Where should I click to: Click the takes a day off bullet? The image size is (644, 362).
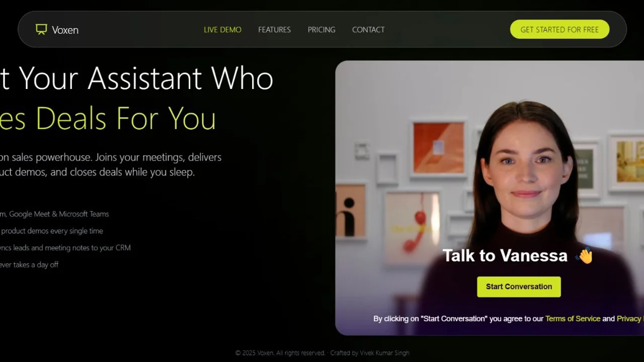click(x=29, y=264)
